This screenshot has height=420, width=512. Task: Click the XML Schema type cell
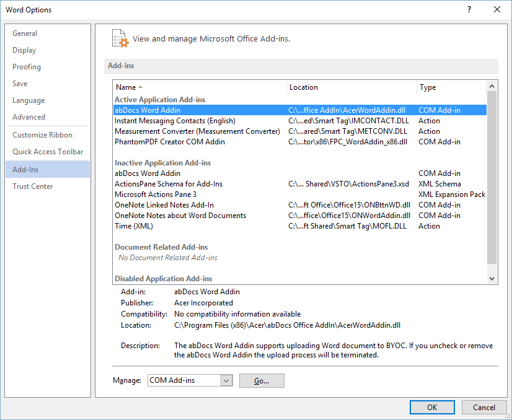pyautogui.click(x=439, y=184)
